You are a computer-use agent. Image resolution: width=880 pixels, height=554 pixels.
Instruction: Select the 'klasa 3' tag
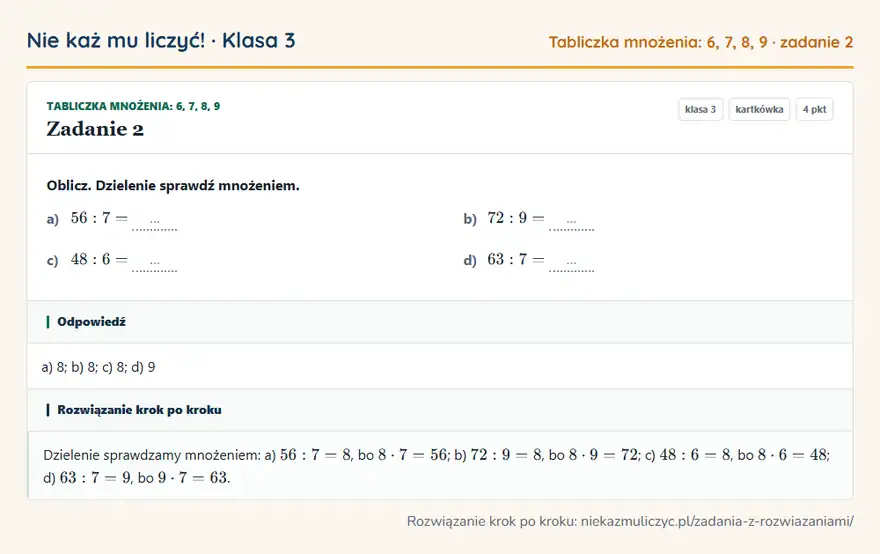click(700, 109)
